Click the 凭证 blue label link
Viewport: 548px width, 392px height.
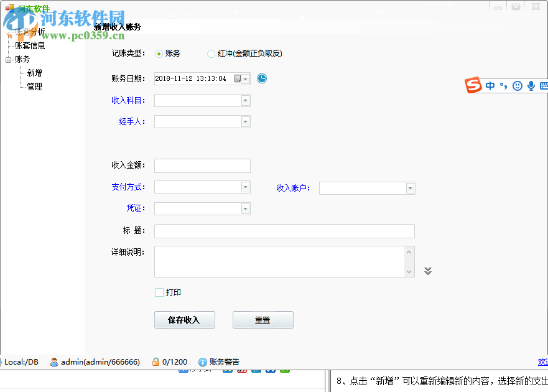pos(136,208)
